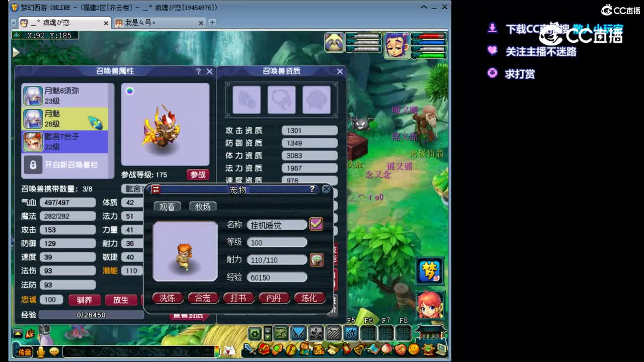The height and width of the screenshot is (362, 644).
Task: Click the swap icon on 宠物 window title
Action: tap(156, 189)
